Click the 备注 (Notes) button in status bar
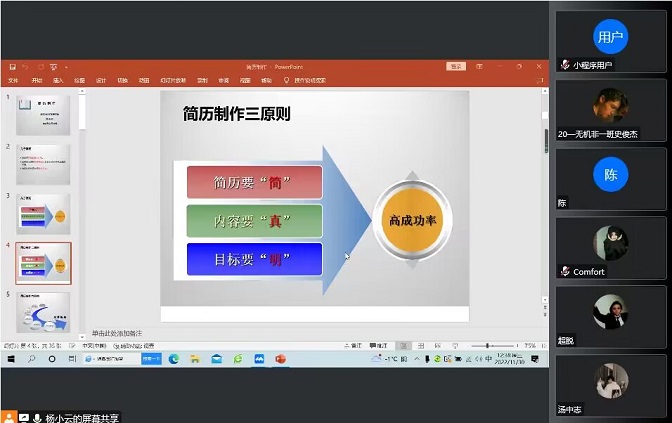 point(355,345)
